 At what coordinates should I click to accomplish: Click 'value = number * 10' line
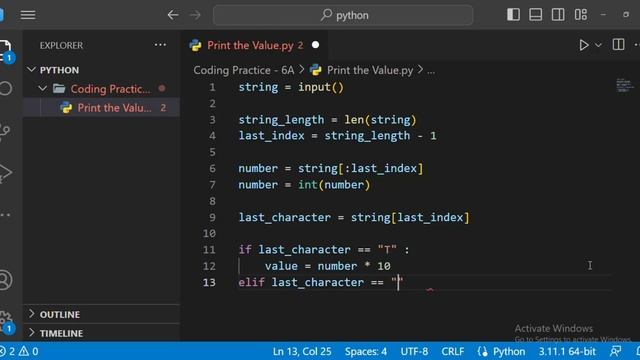[x=328, y=266]
